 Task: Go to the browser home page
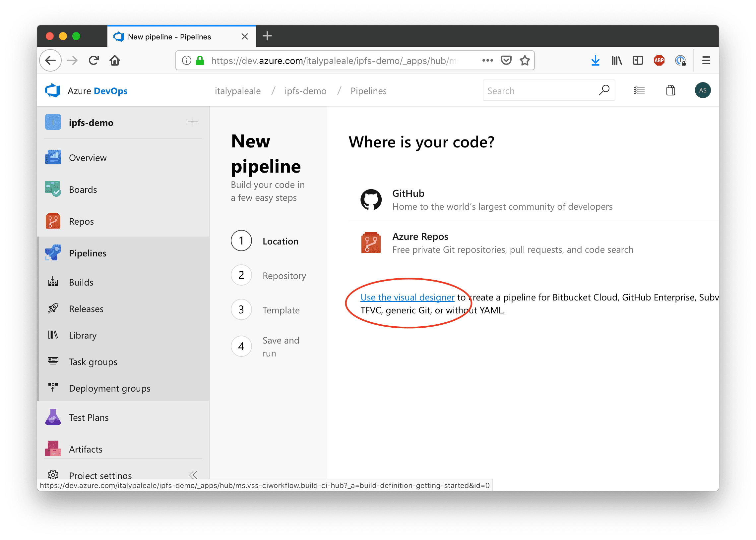(x=115, y=60)
